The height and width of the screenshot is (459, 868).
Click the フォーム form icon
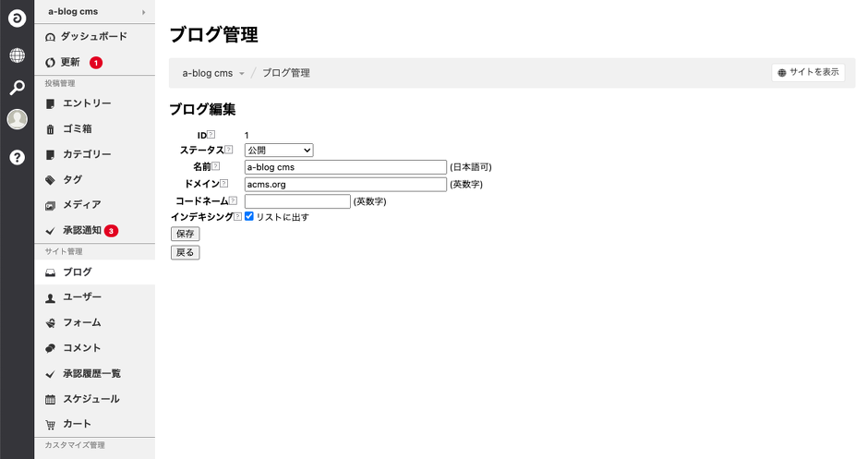(x=51, y=323)
